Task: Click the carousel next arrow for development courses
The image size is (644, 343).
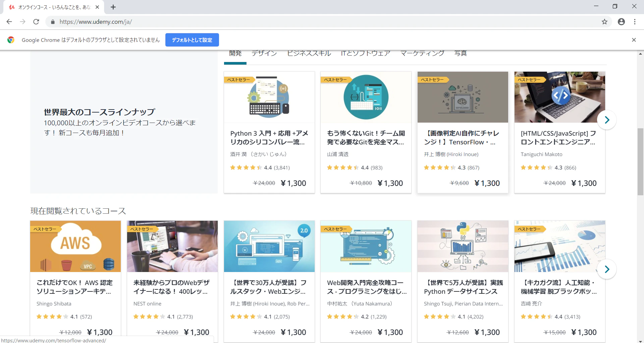Action: pos(607,120)
